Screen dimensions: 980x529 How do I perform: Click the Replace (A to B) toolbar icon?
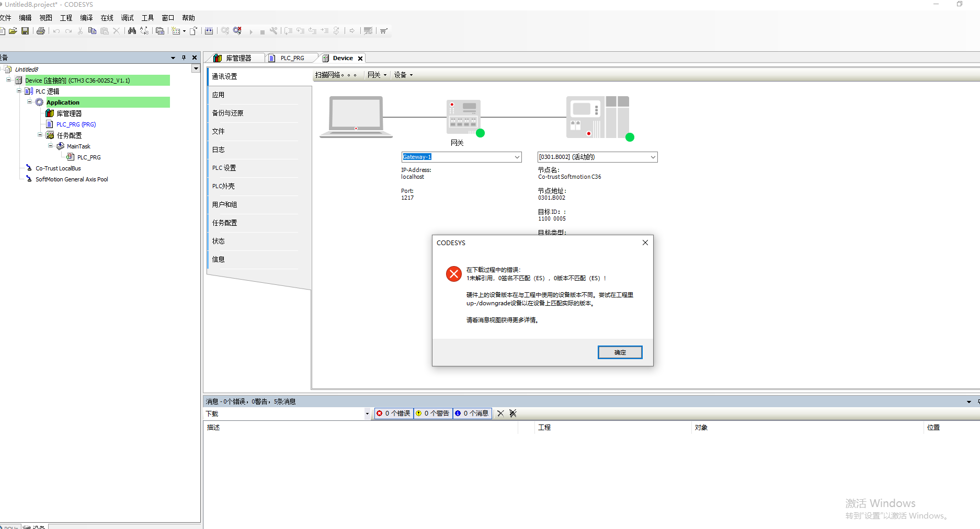click(144, 31)
